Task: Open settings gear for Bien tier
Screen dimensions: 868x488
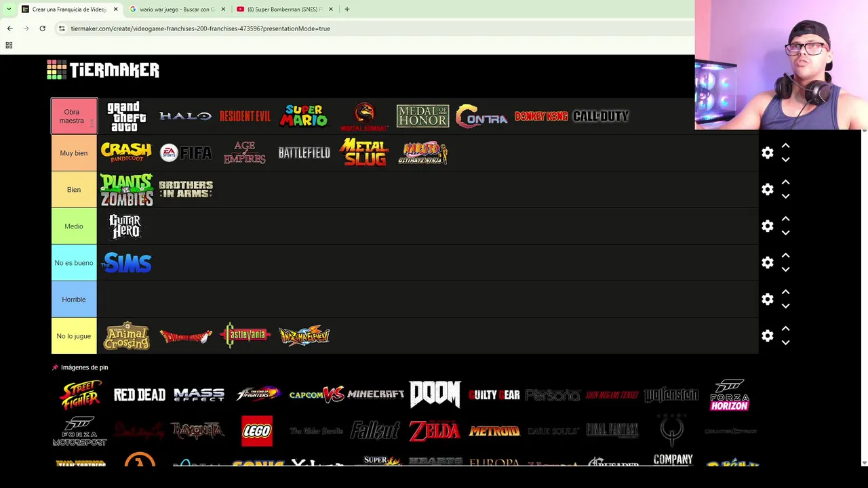Action: pos(767,190)
